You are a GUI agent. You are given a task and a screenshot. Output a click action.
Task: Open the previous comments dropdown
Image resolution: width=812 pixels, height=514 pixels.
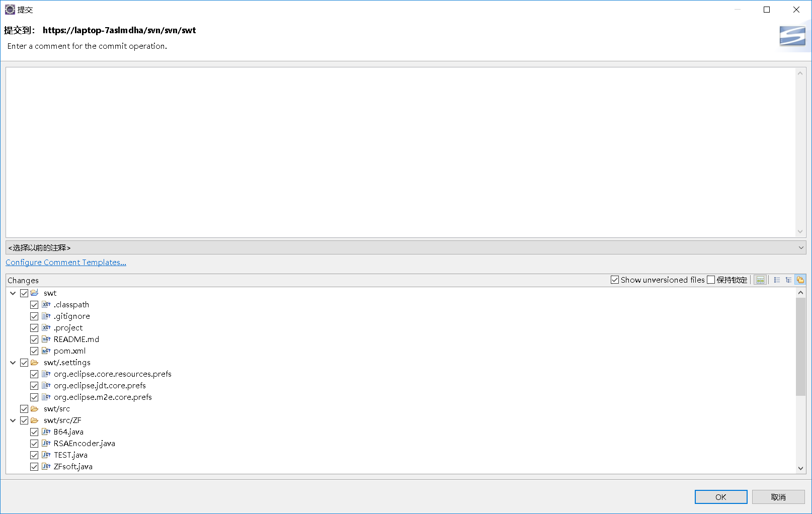click(800, 247)
